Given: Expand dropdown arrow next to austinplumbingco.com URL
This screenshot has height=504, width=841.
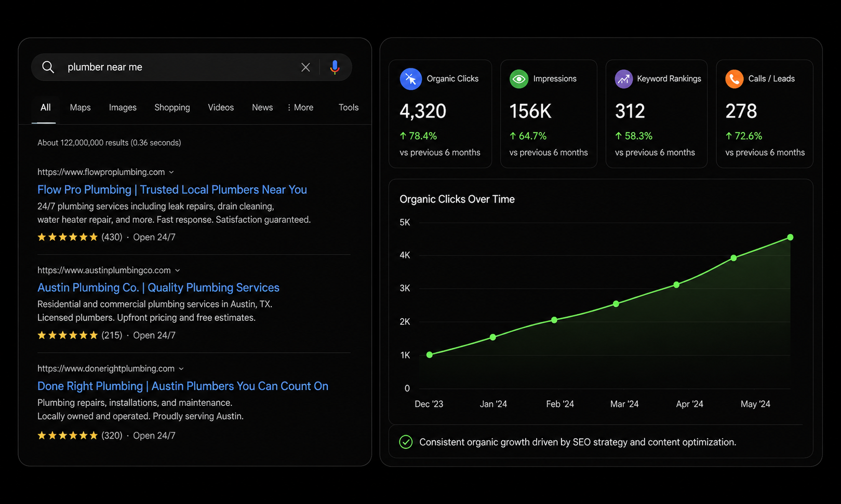Looking at the screenshot, I should [x=178, y=270].
